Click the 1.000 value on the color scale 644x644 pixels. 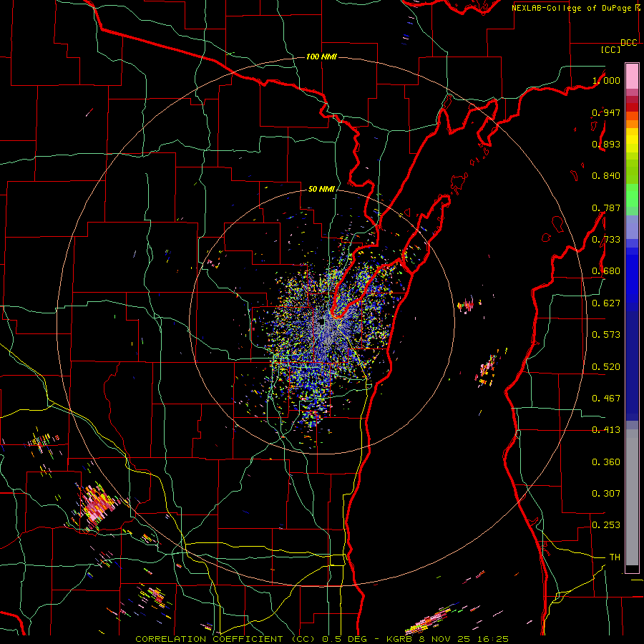coord(606,80)
